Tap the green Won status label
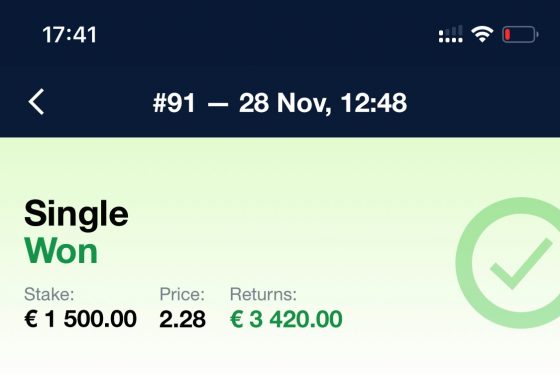560x375 pixels. pyautogui.click(x=61, y=251)
